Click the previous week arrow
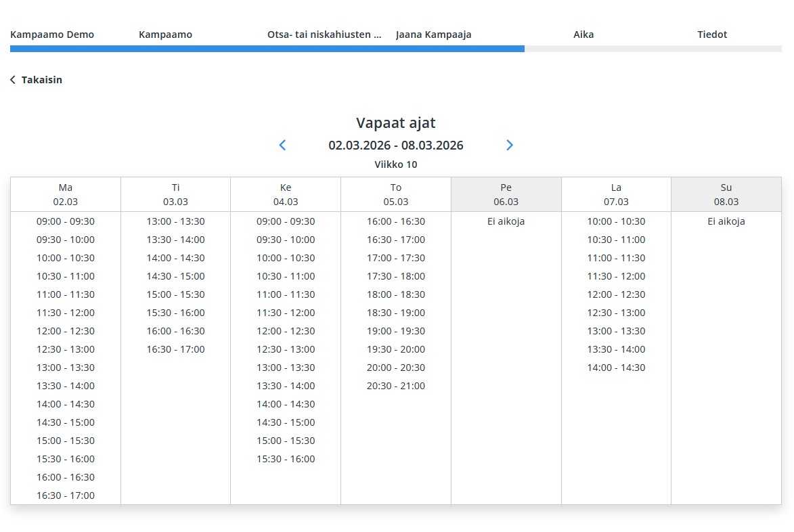 click(x=282, y=145)
